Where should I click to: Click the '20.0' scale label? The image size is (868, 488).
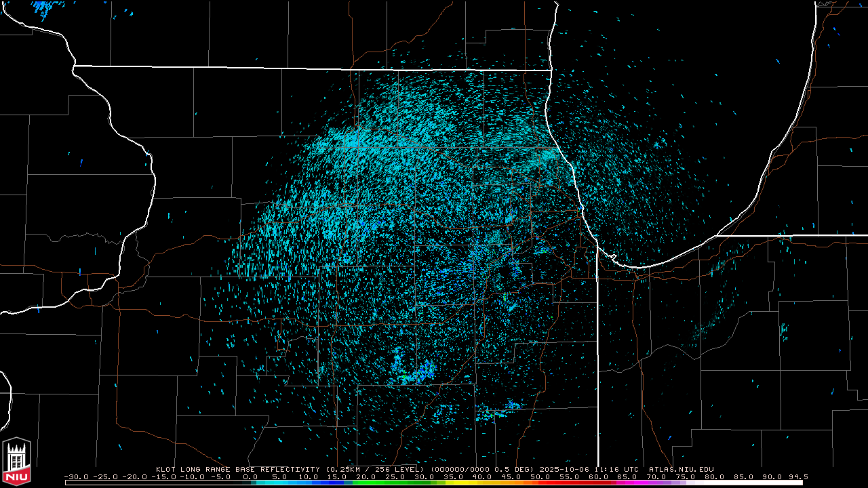[366, 477]
